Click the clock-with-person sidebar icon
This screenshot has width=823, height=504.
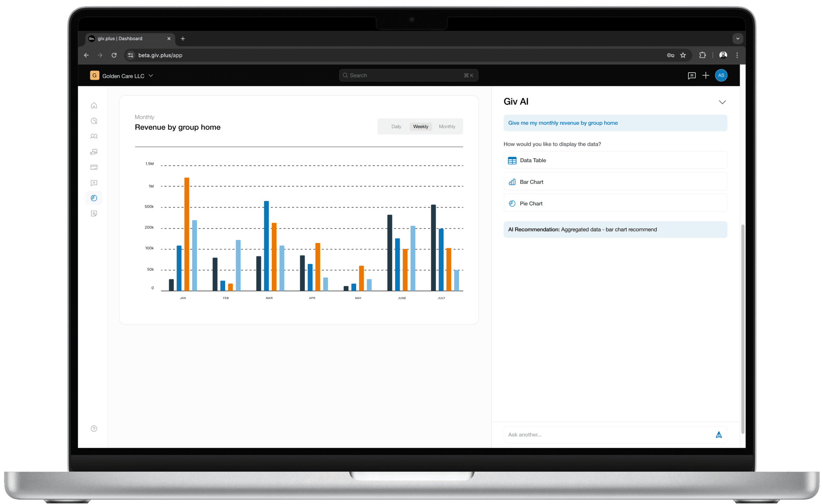94,121
